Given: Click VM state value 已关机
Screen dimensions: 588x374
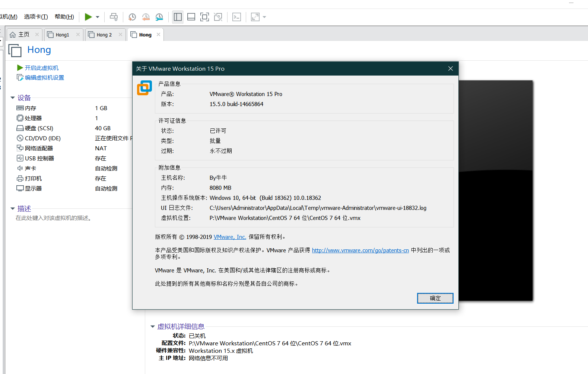Looking at the screenshot, I should tap(197, 336).
